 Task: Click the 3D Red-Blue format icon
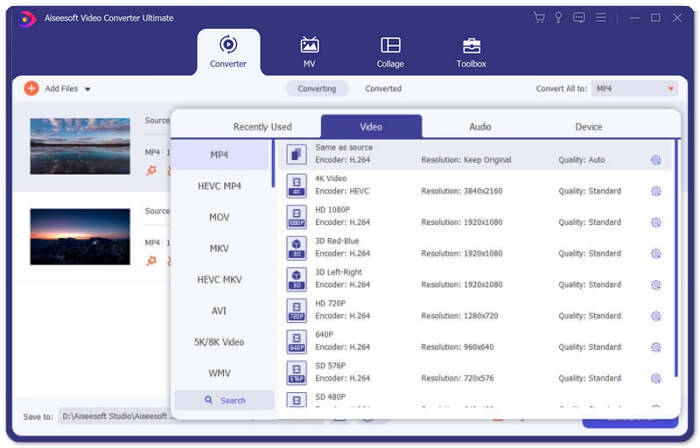tap(296, 248)
